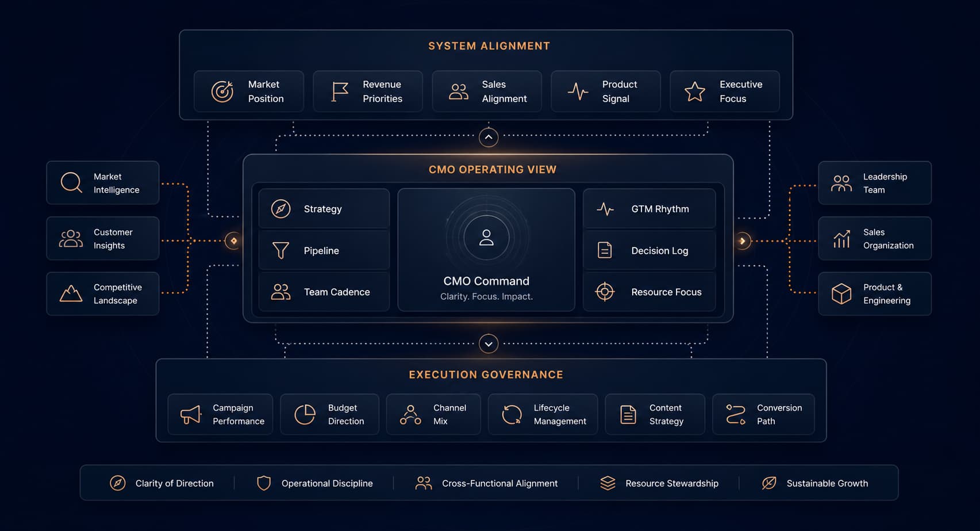Select the Lifecycle Management label
Viewport: 980px width, 531px height.
(560, 414)
